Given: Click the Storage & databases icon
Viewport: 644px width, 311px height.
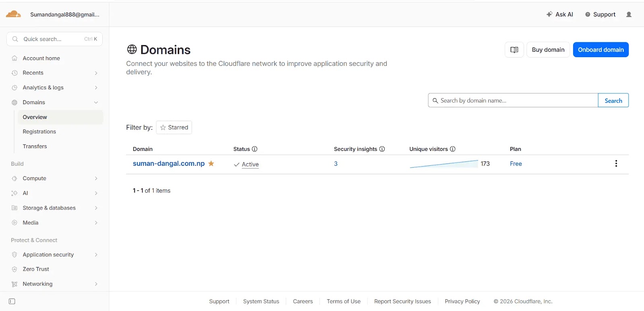Looking at the screenshot, I should [14, 208].
